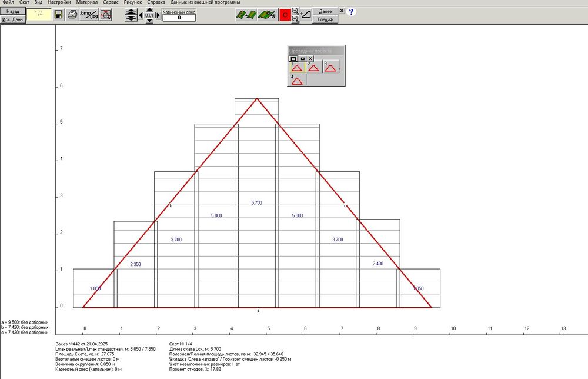Open the Настройки menu

59,2
